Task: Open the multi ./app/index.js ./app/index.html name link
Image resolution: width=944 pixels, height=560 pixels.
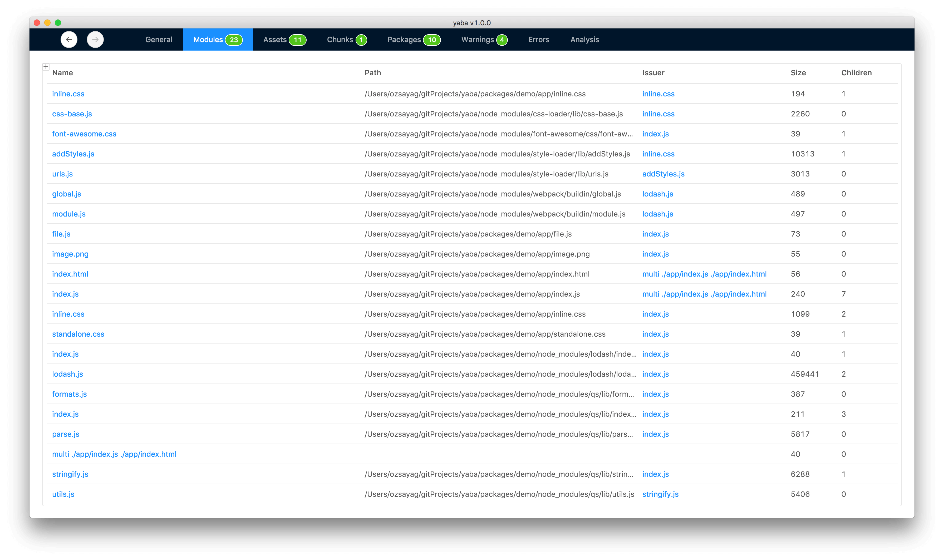Action: (114, 454)
